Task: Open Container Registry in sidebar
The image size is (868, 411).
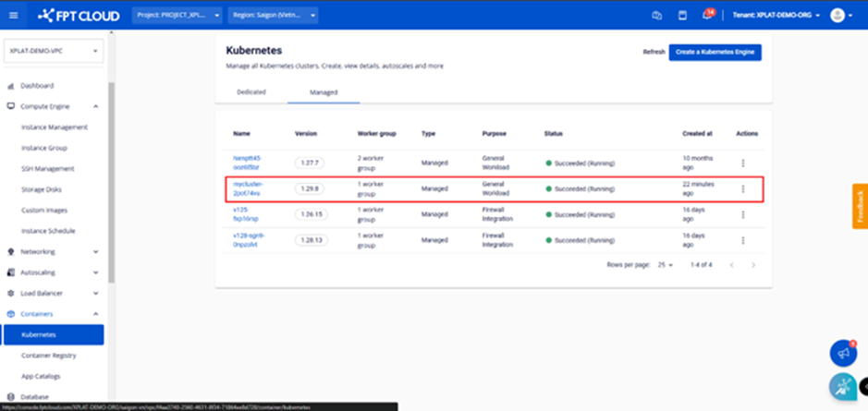Action: click(48, 356)
